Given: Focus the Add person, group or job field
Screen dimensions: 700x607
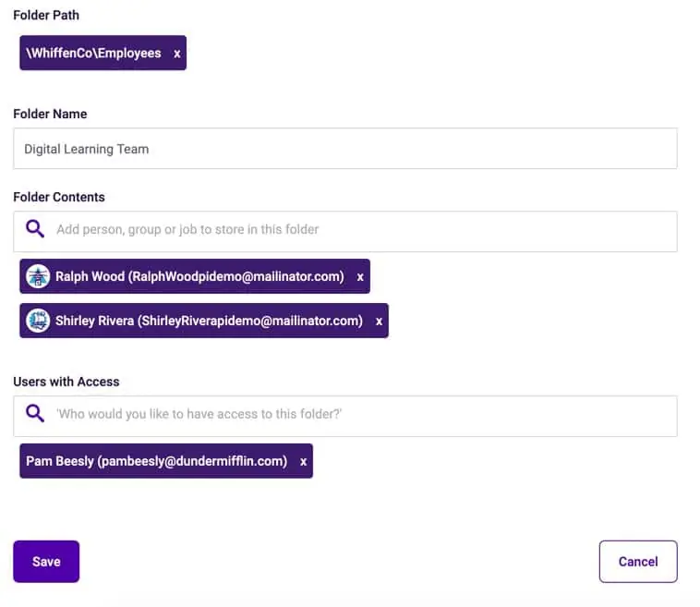Looking at the screenshot, I should (x=345, y=231).
